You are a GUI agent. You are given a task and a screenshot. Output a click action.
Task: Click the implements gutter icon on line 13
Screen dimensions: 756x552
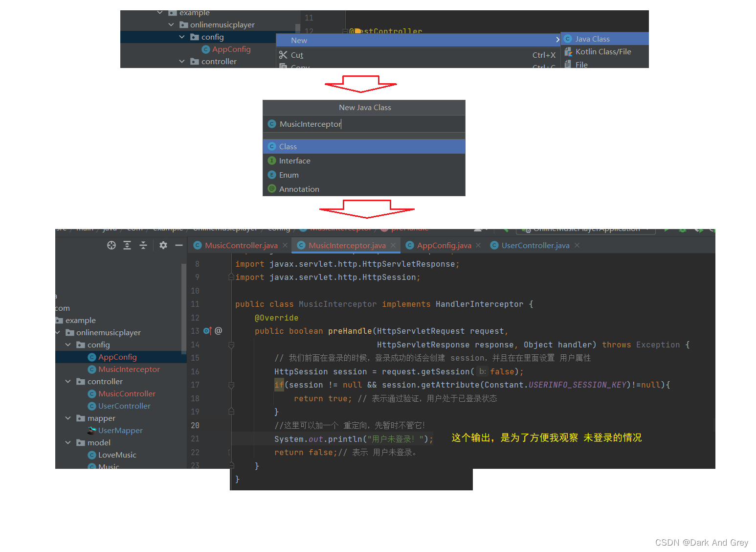207,331
